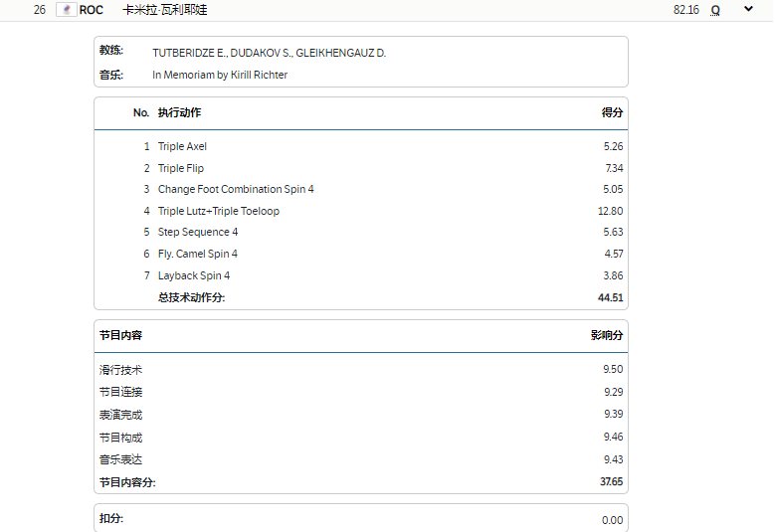The width and height of the screenshot is (775, 532).
Task: Click the 总技术动作分 label
Action: coord(191,297)
